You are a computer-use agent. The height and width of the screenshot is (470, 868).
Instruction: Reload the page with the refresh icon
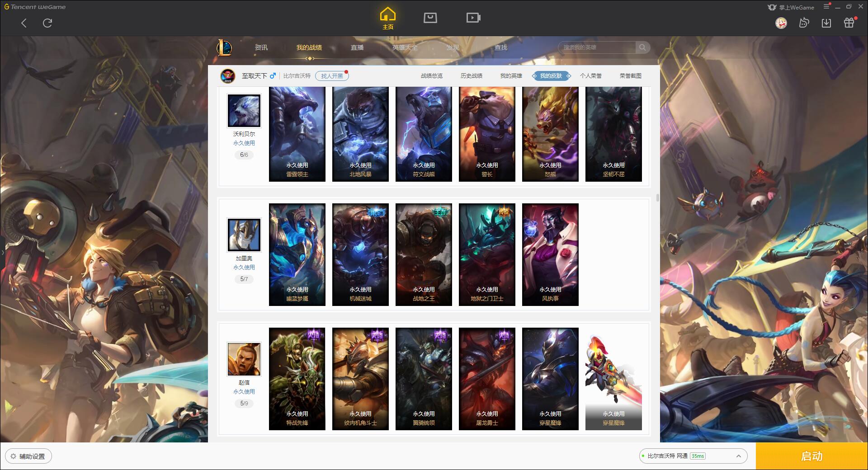[x=47, y=23]
